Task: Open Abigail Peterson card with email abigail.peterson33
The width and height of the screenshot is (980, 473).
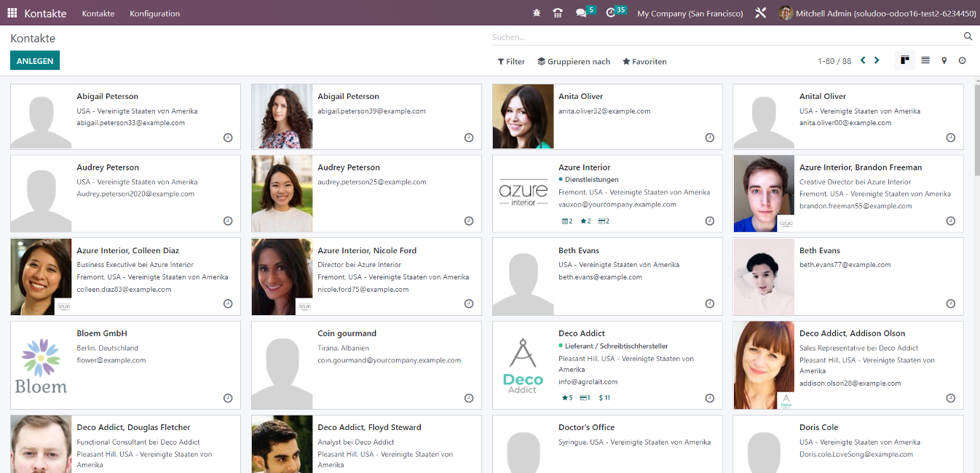Action: (125, 116)
